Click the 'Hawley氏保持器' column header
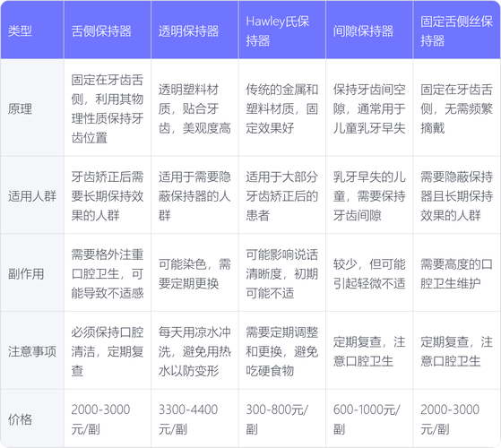 pyautogui.click(x=281, y=30)
